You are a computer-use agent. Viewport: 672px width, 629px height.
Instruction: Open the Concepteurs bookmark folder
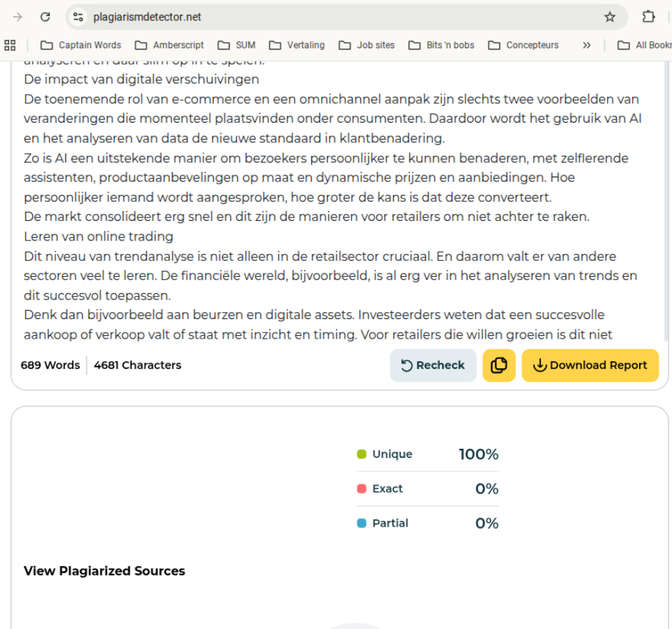523,45
